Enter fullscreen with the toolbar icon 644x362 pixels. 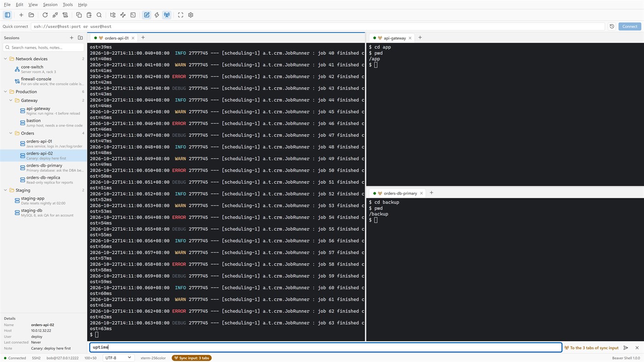click(x=180, y=15)
